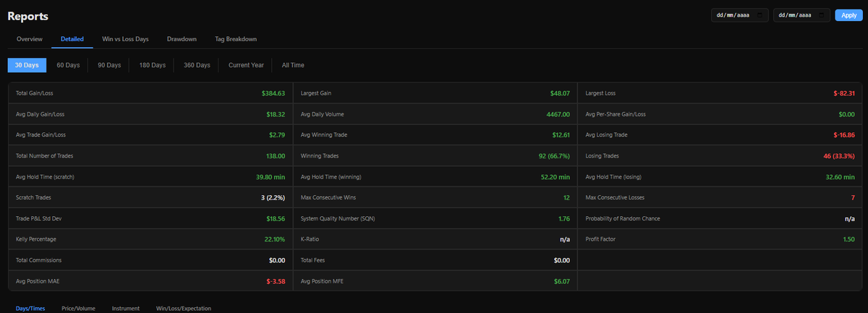Click the Avg Per-Share Gain/Loss label

[x=616, y=114]
